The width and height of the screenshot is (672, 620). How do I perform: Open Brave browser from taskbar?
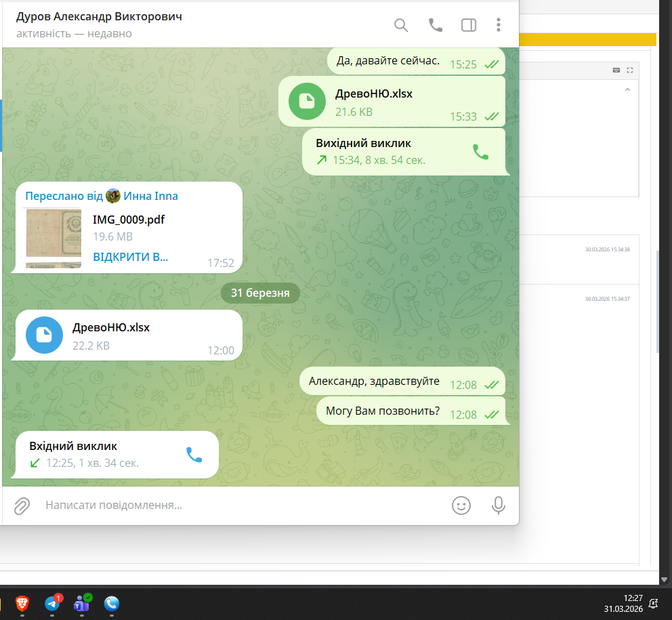[22, 604]
